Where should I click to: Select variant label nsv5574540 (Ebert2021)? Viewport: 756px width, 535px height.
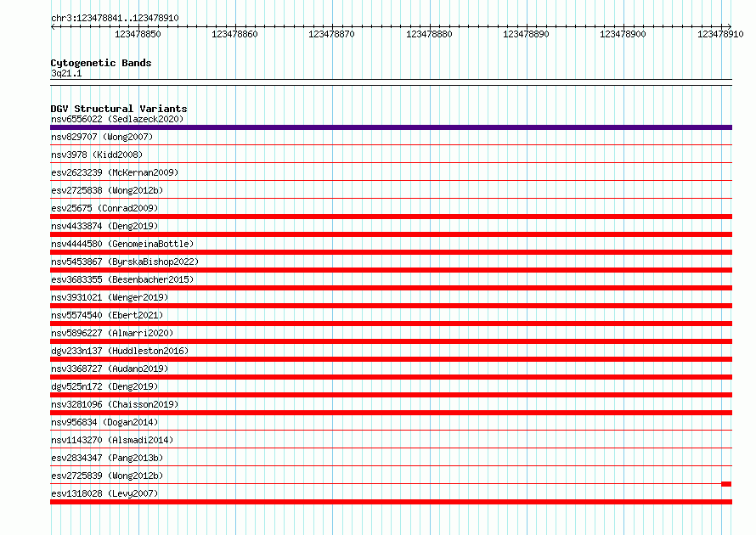click(x=107, y=315)
